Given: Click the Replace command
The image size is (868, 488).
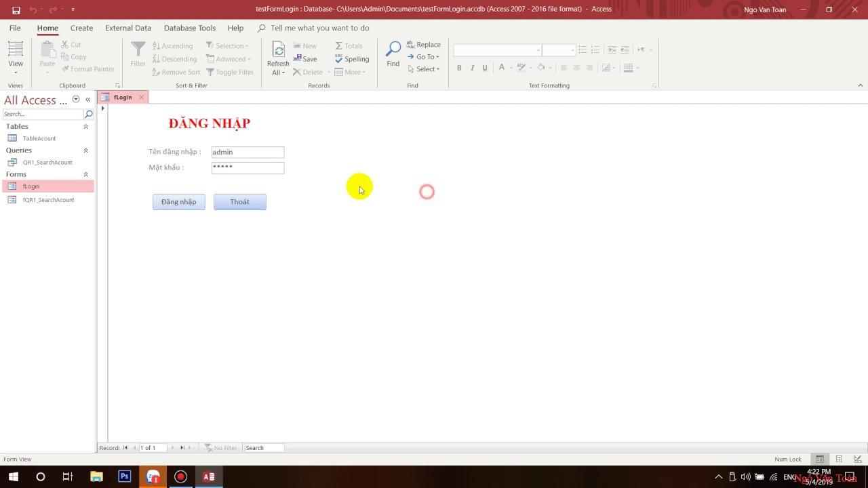Looking at the screenshot, I should click(x=423, y=45).
